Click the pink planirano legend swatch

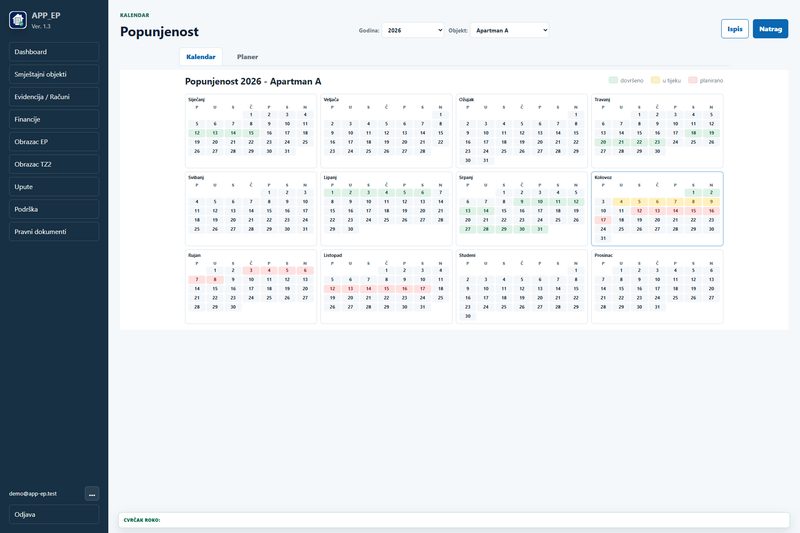(x=693, y=80)
